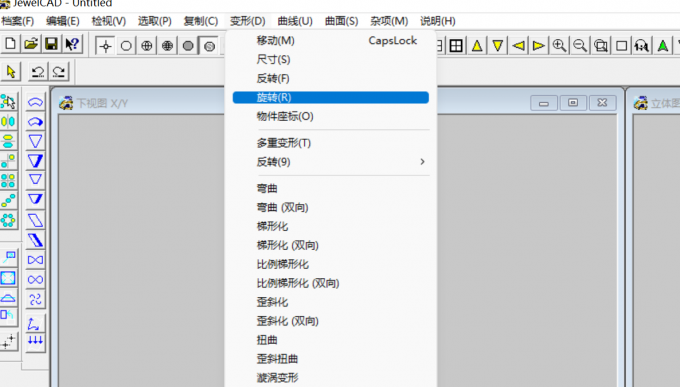
Task: Open the 曲面(S) Surface menu
Action: coord(342,21)
